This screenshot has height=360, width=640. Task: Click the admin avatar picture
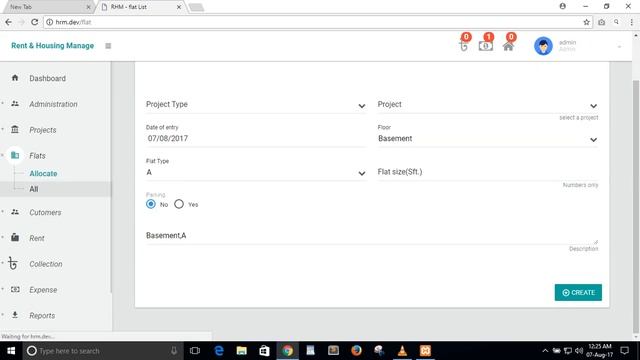pos(543,46)
